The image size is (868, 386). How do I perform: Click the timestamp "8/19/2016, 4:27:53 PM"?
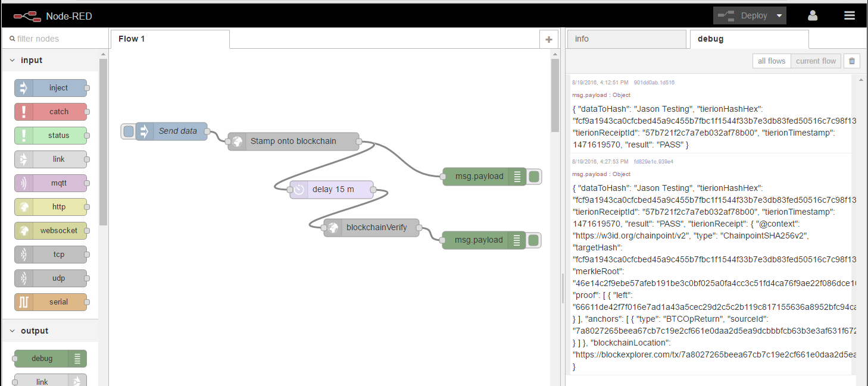click(x=600, y=161)
